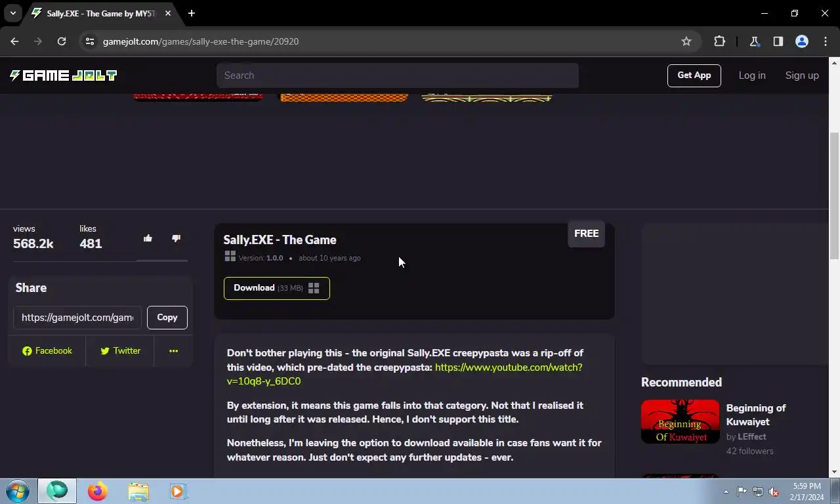The image size is (840, 504).
Task: Open more share options ellipsis
Action: [x=173, y=351]
